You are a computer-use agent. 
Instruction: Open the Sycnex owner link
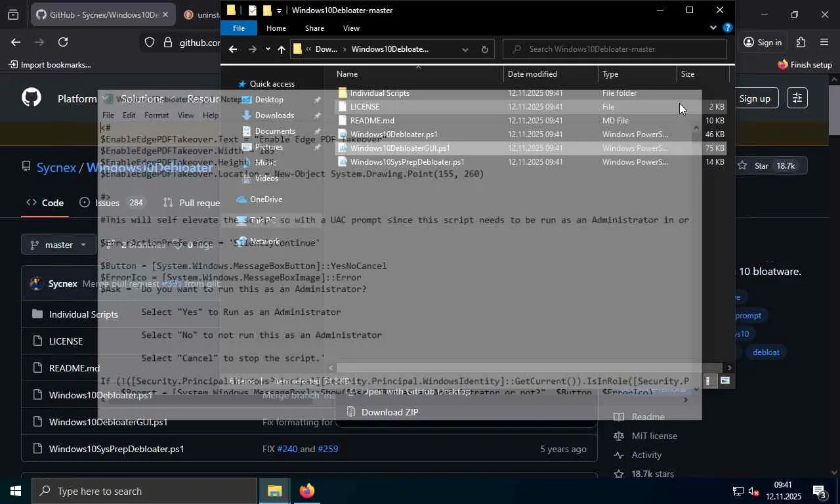pyautogui.click(x=56, y=167)
